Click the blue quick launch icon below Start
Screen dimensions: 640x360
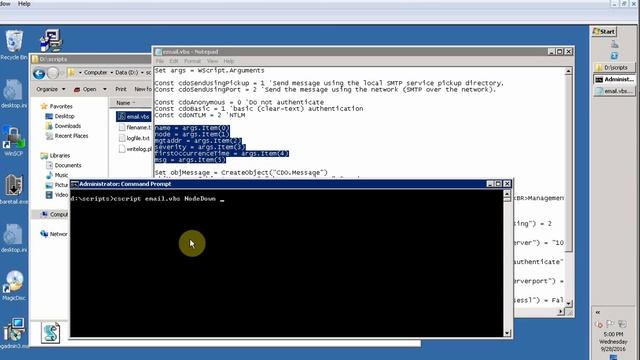(614, 56)
